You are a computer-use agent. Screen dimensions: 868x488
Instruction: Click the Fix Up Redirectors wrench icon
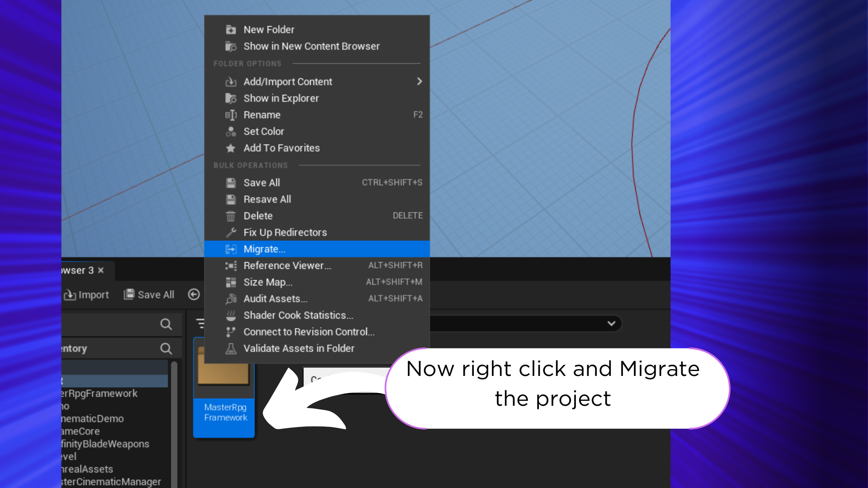coord(231,232)
